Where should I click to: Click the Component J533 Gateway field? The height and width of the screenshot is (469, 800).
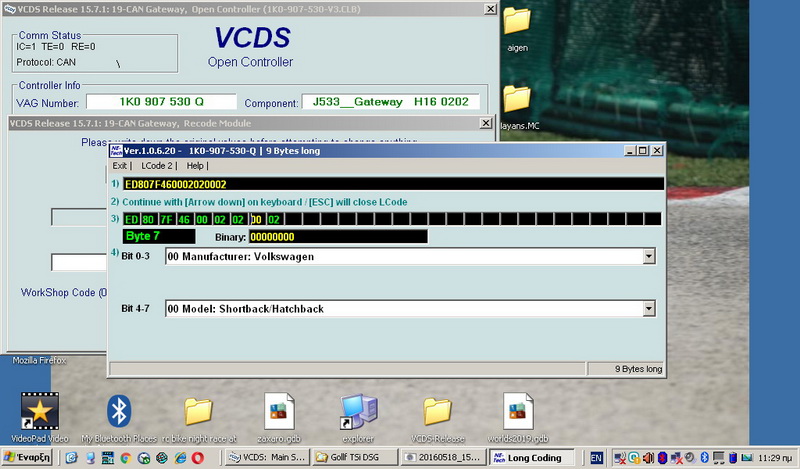tap(391, 102)
